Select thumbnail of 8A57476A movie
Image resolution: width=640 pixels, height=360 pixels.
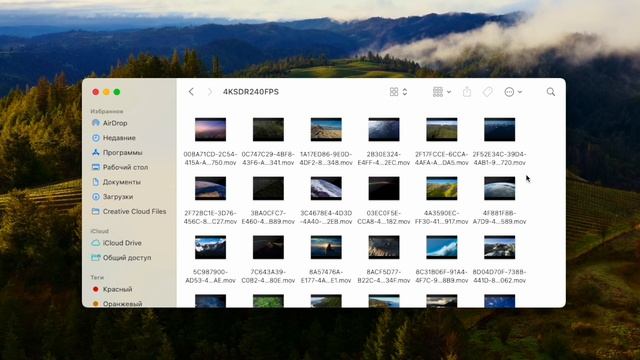click(x=326, y=247)
